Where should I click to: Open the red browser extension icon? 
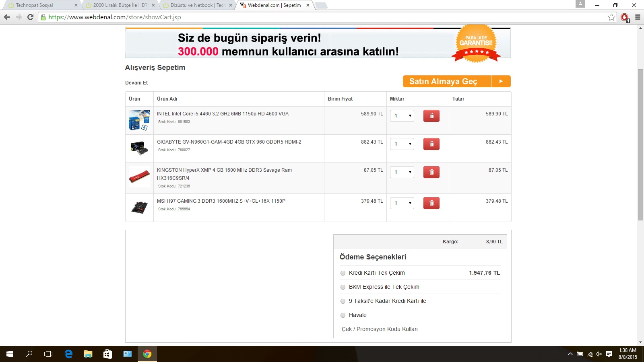point(625,17)
